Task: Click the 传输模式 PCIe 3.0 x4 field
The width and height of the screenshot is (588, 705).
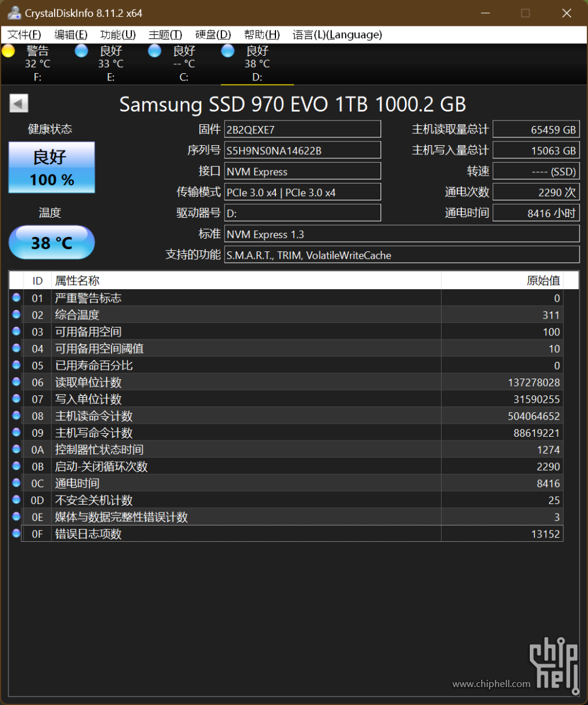Action: pos(302,192)
